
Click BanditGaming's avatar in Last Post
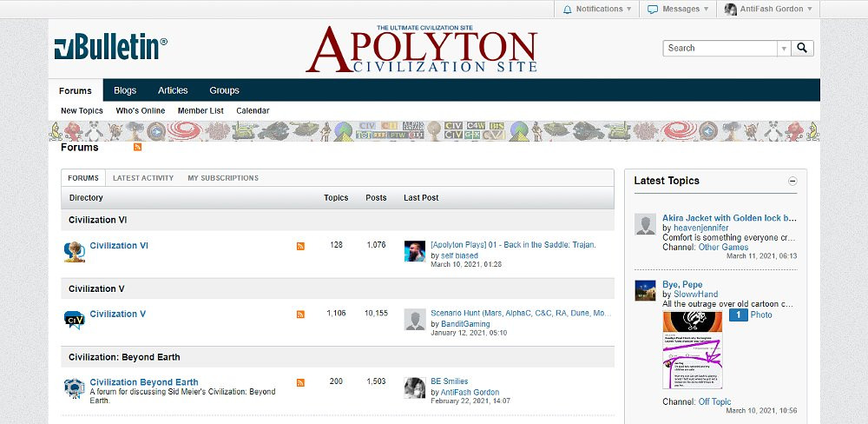pyautogui.click(x=415, y=319)
